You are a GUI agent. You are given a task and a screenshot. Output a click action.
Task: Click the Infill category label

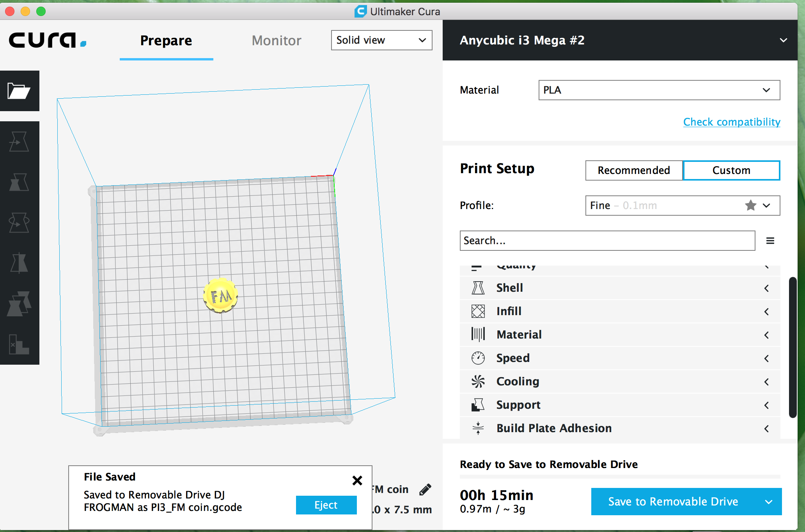tap(509, 311)
